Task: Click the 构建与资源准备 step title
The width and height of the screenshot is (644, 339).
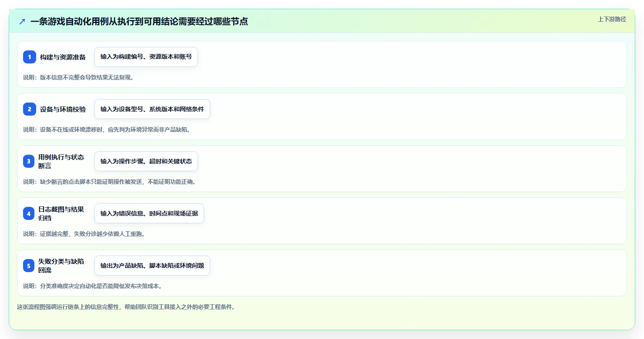Action: tap(63, 57)
